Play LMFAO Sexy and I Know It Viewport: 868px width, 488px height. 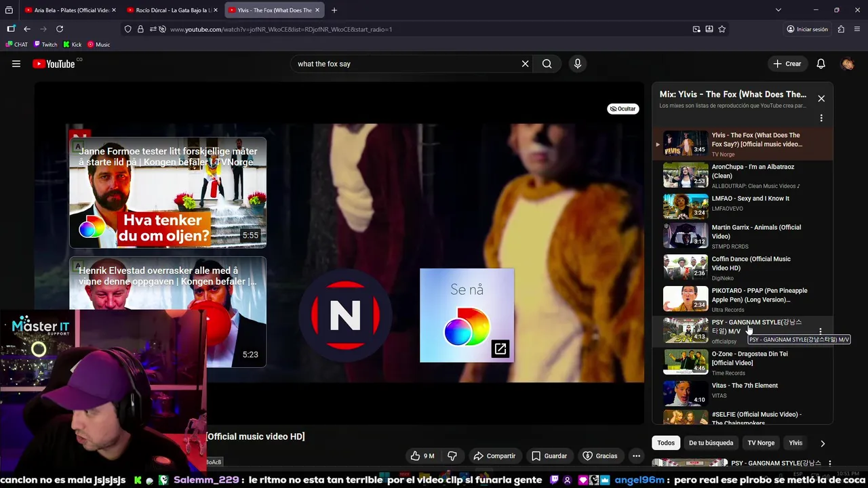coord(743,206)
